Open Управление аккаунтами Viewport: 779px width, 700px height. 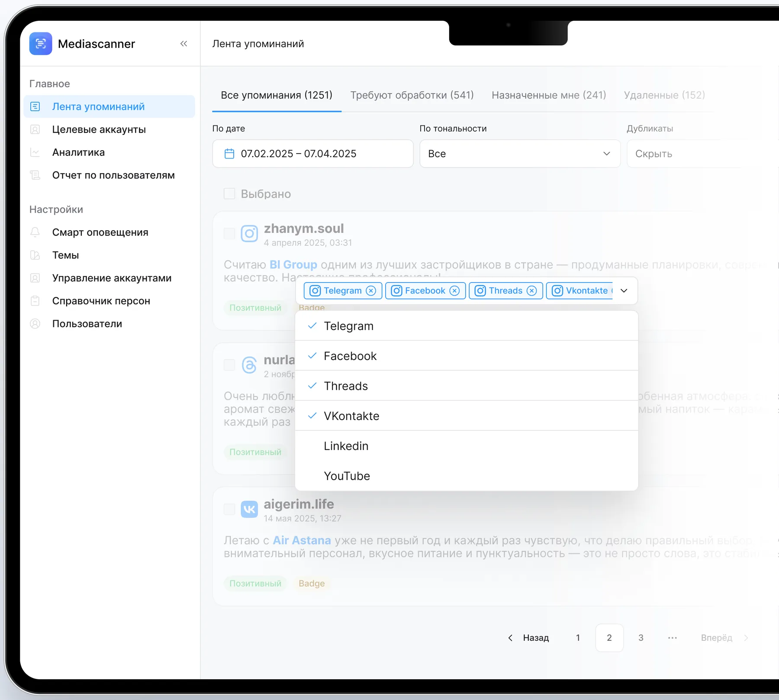[x=109, y=278]
